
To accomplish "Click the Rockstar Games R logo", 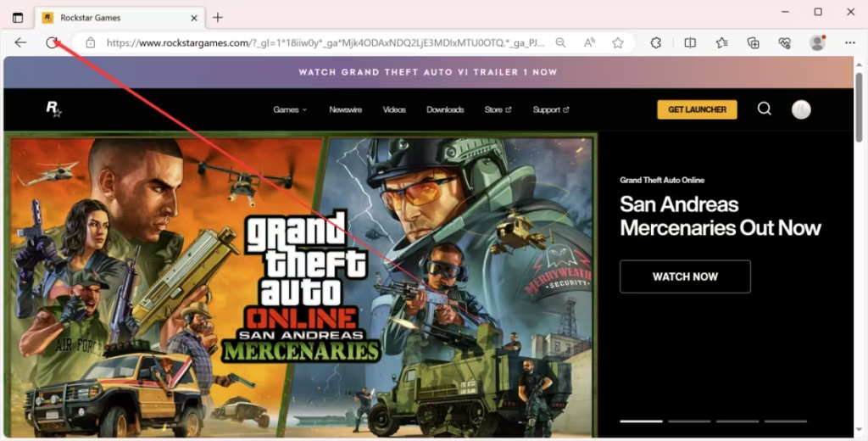I will coord(53,109).
